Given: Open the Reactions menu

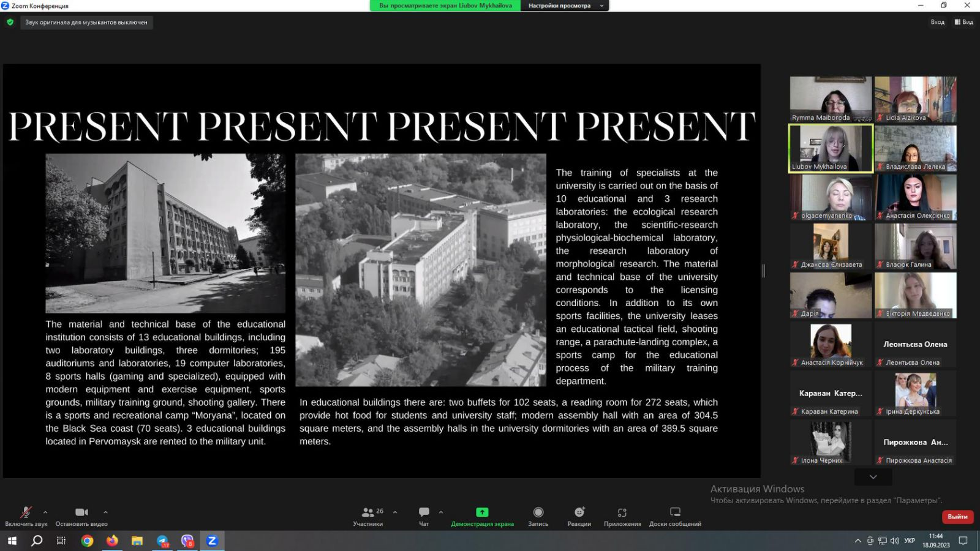Looking at the screenshot, I should (x=579, y=512).
